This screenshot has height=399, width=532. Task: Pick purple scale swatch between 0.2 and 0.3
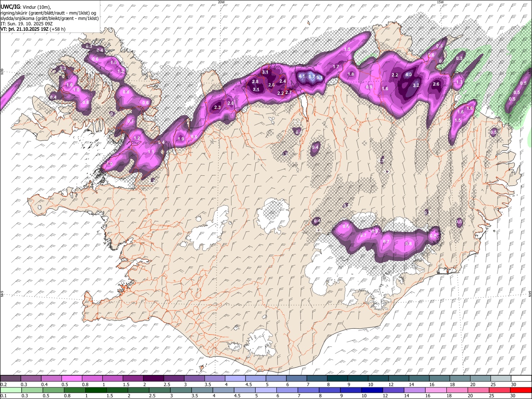pos(11,378)
